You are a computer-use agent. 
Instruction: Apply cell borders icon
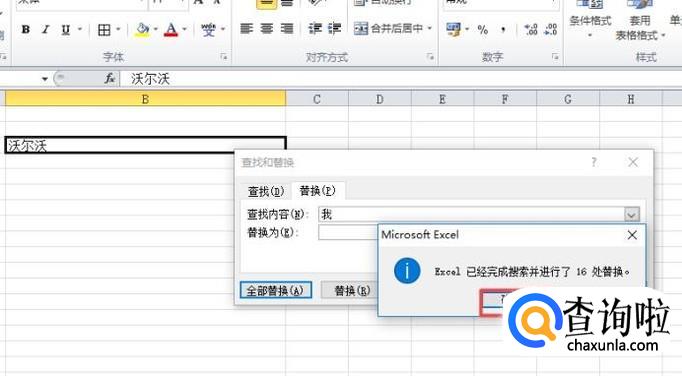pyautogui.click(x=104, y=30)
